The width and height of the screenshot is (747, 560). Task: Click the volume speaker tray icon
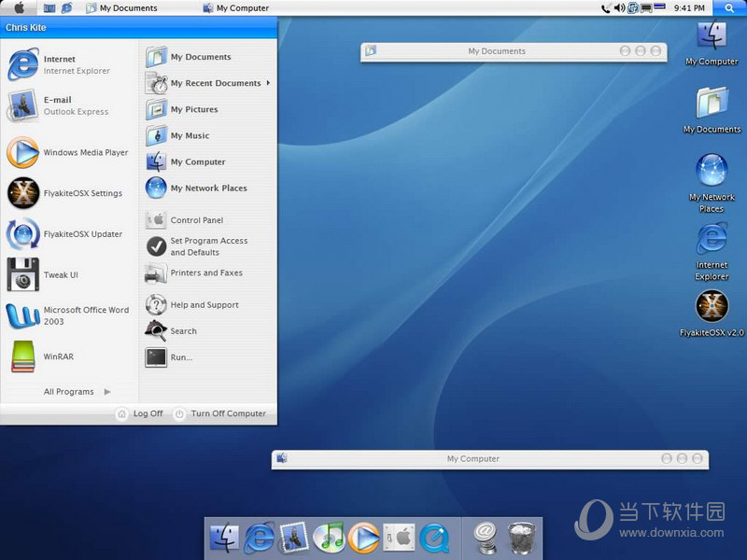[619, 7]
